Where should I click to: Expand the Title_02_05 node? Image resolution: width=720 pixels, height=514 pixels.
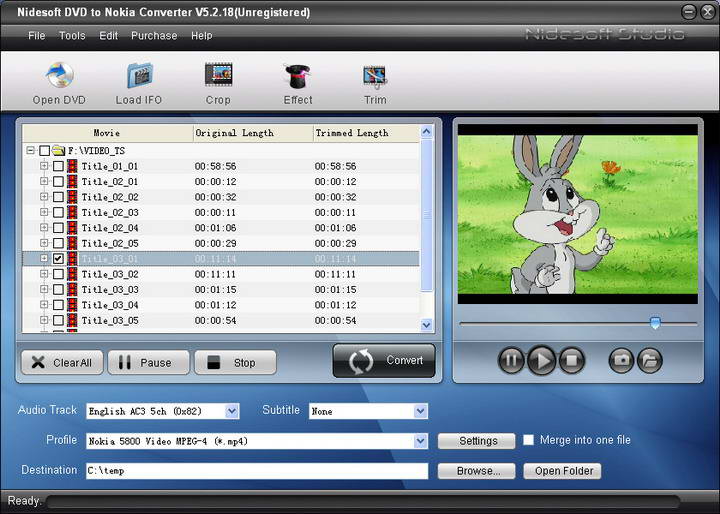coord(44,243)
